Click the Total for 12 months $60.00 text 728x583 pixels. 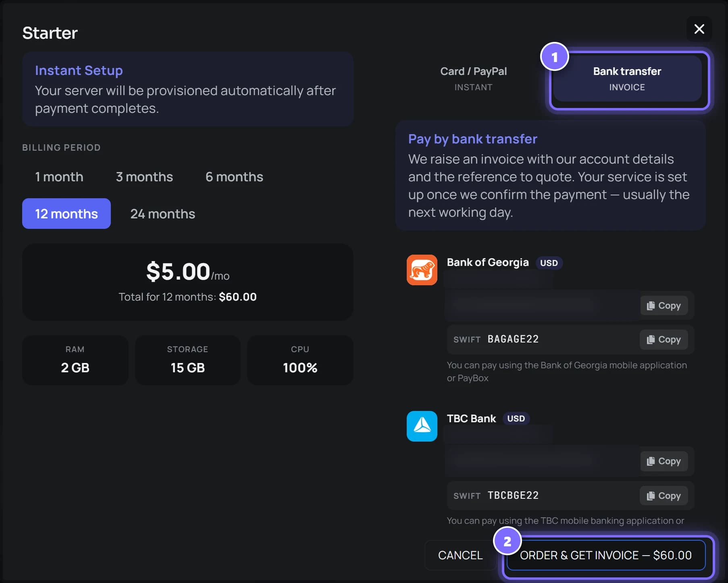point(187,297)
